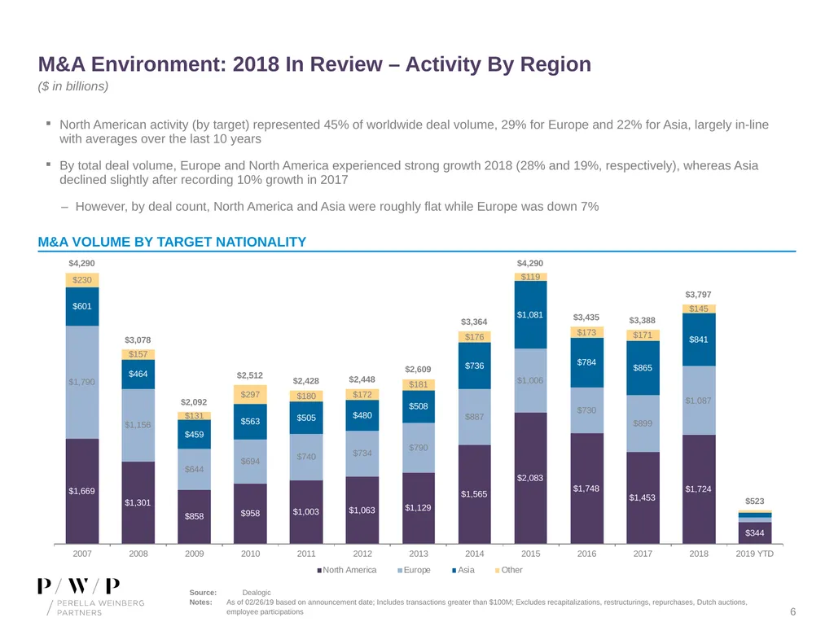Click the 2013 Asia $508 segment
This screenshot has height=644, width=834.
pyautogui.click(x=419, y=406)
